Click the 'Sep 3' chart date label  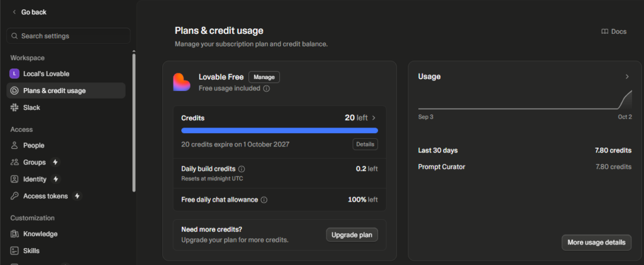[426, 117]
